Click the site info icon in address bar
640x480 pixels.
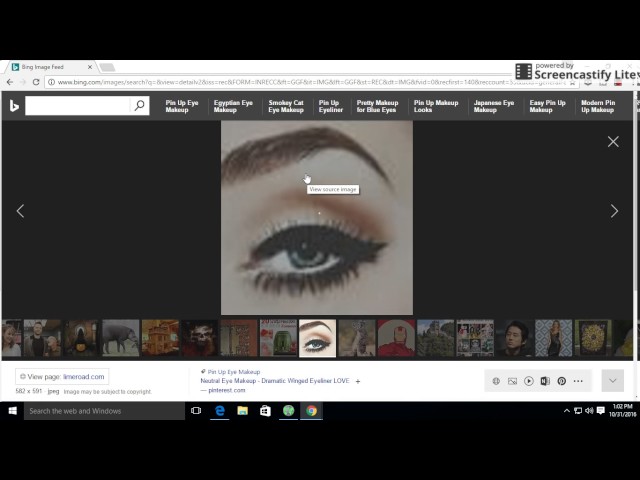coord(51,82)
